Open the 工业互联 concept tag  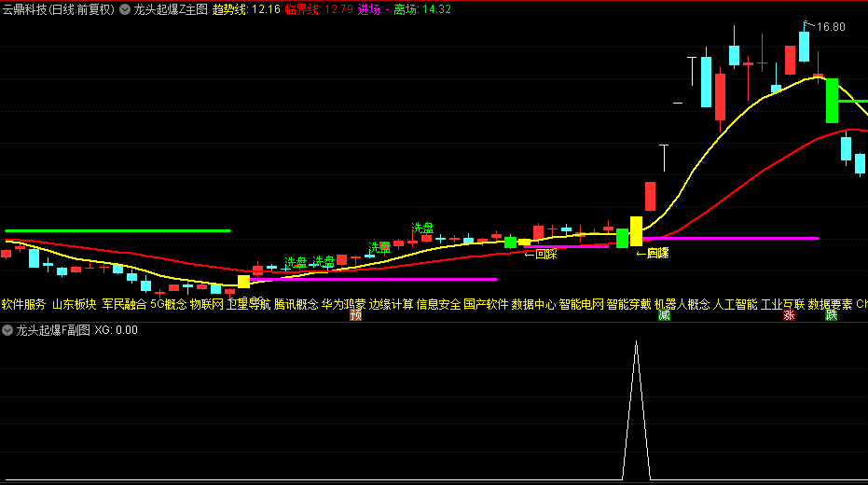coord(783,304)
